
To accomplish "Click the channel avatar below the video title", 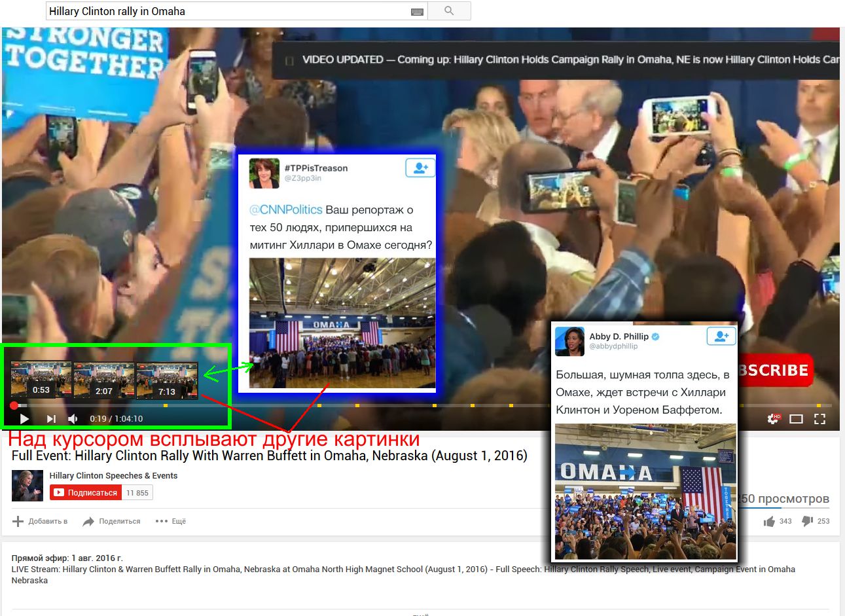I will pos(27,486).
